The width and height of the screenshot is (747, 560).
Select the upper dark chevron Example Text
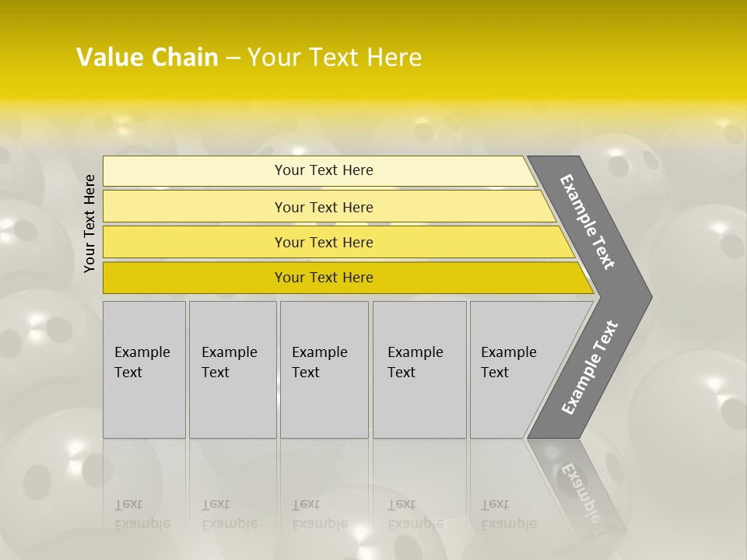[589, 222]
